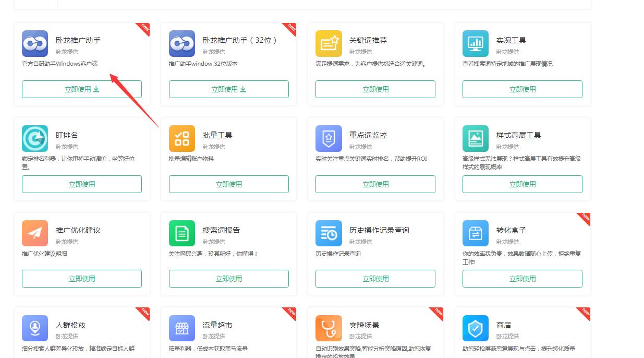Click the 样式高展工具 image icon
Viewport: 644px width, 358px height.
tap(476, 139)
